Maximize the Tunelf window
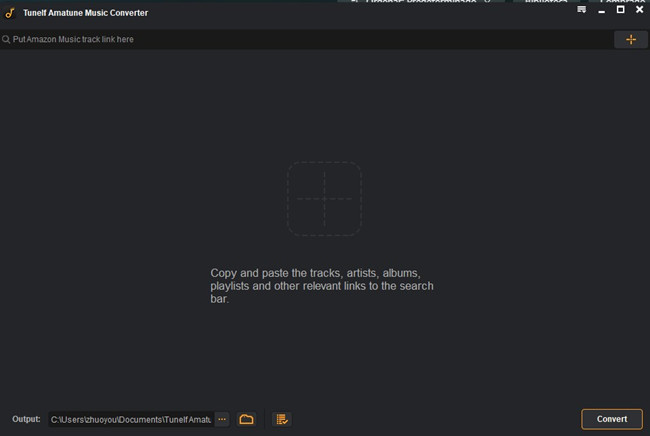 click(x=621, y=10)
